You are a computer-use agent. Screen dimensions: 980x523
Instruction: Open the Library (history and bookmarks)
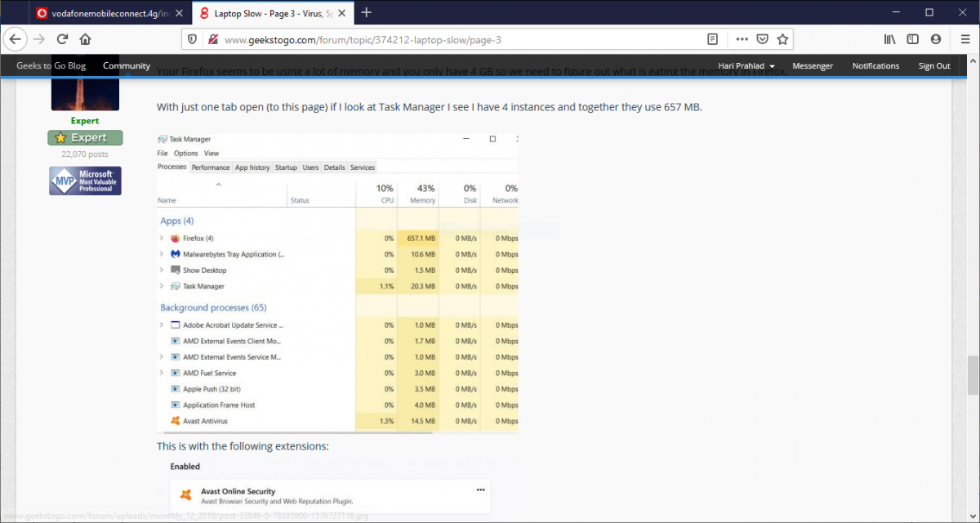tap(890, 39)
